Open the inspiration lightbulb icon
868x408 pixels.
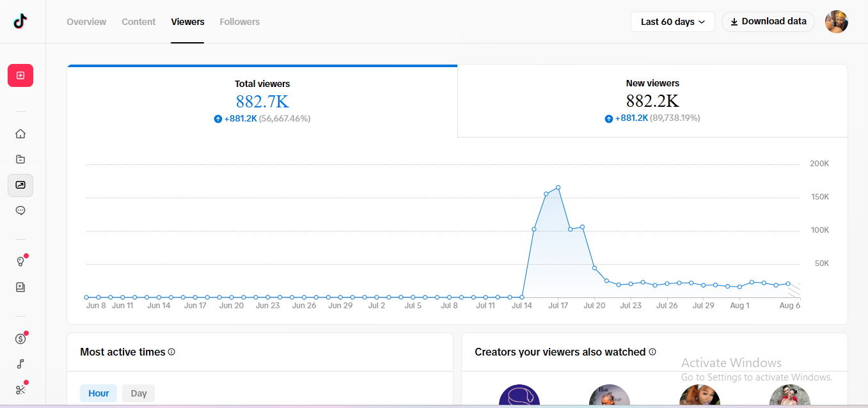click(x=20, y=262)
